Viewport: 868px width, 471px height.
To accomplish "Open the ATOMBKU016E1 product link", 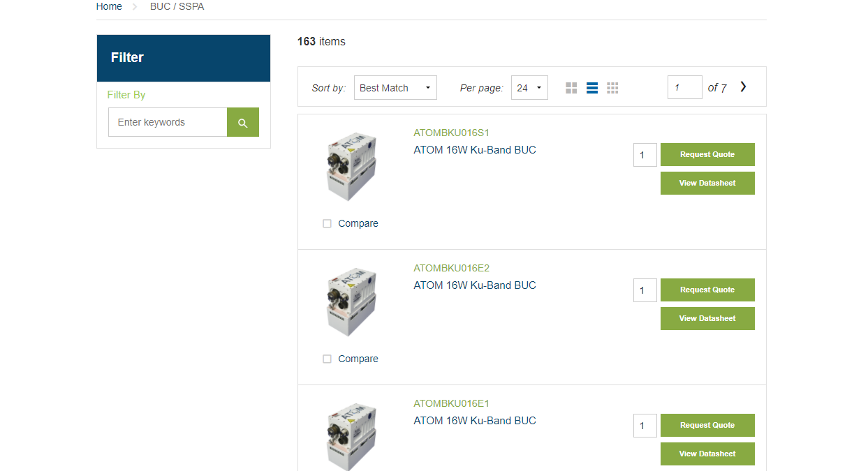I will tap(452, 403).
